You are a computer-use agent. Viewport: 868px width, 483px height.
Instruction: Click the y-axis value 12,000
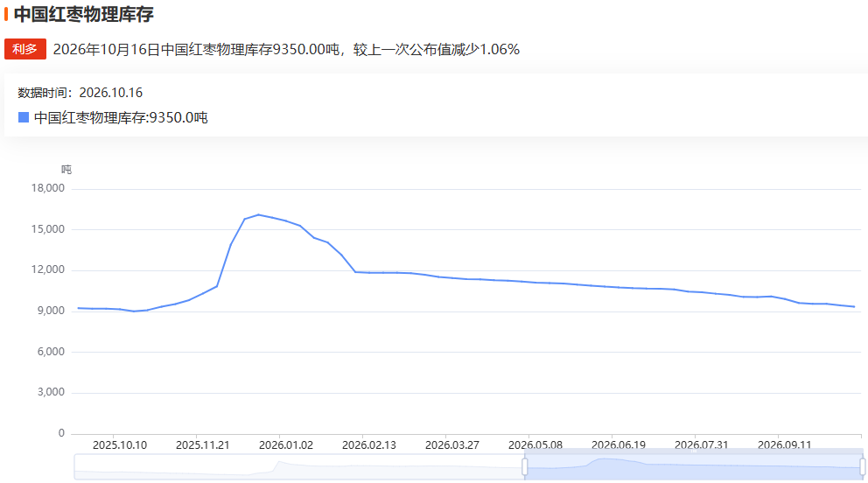(47, 269)
